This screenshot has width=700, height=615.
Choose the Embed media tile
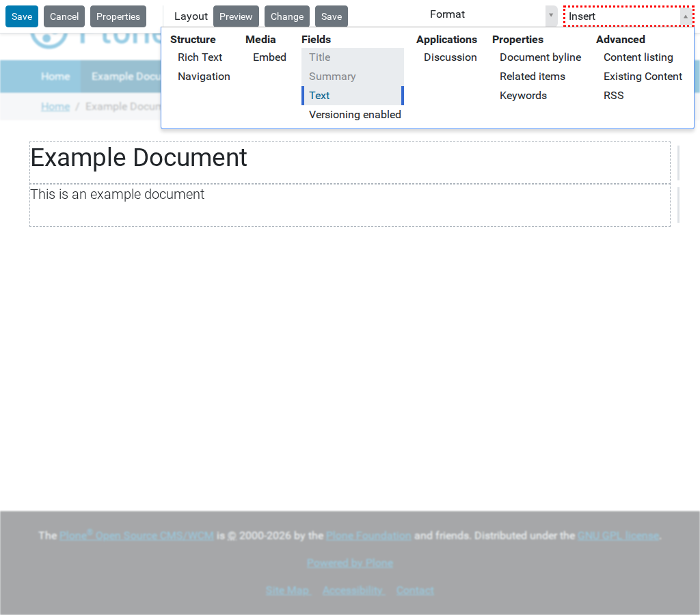269,57
